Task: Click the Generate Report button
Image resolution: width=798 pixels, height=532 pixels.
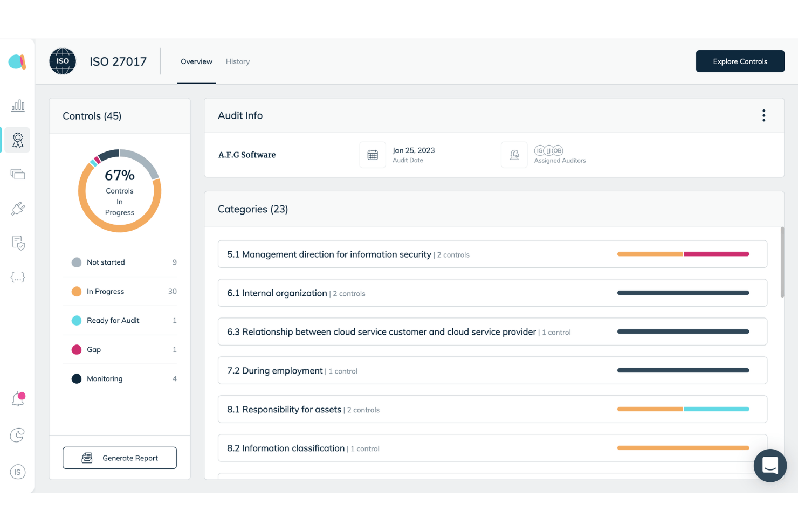Action: coord(120,458)
